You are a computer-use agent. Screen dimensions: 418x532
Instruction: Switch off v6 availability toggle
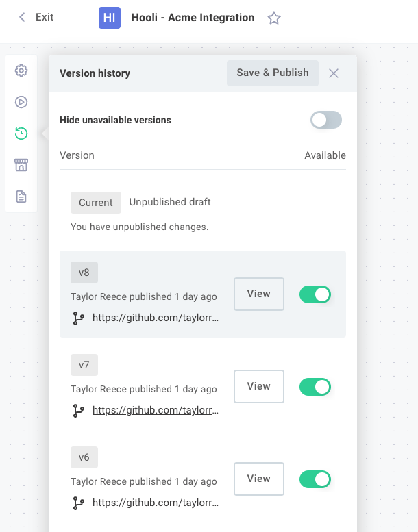tap(315, 479)
